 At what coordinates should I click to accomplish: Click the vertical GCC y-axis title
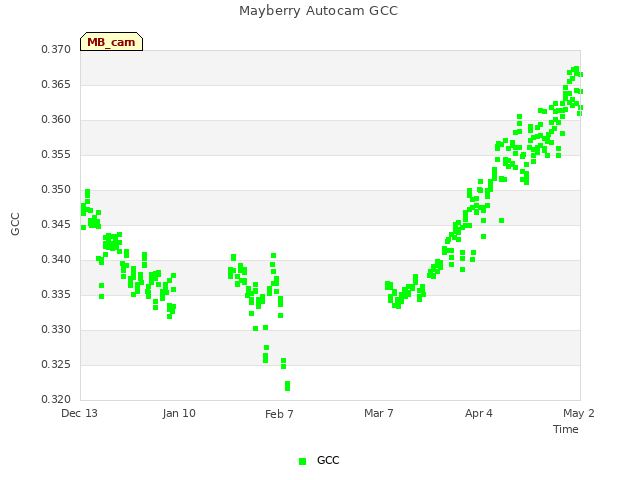15,224
